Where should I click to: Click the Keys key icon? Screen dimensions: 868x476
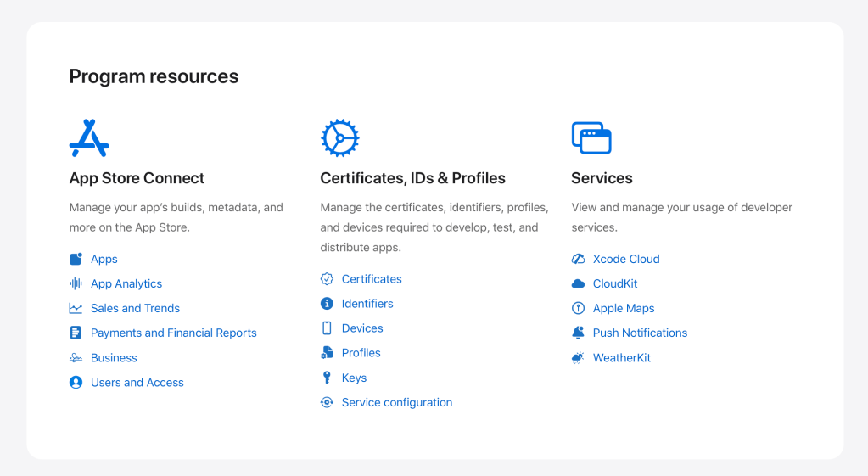pyautogui.click(x=327, y=378)
